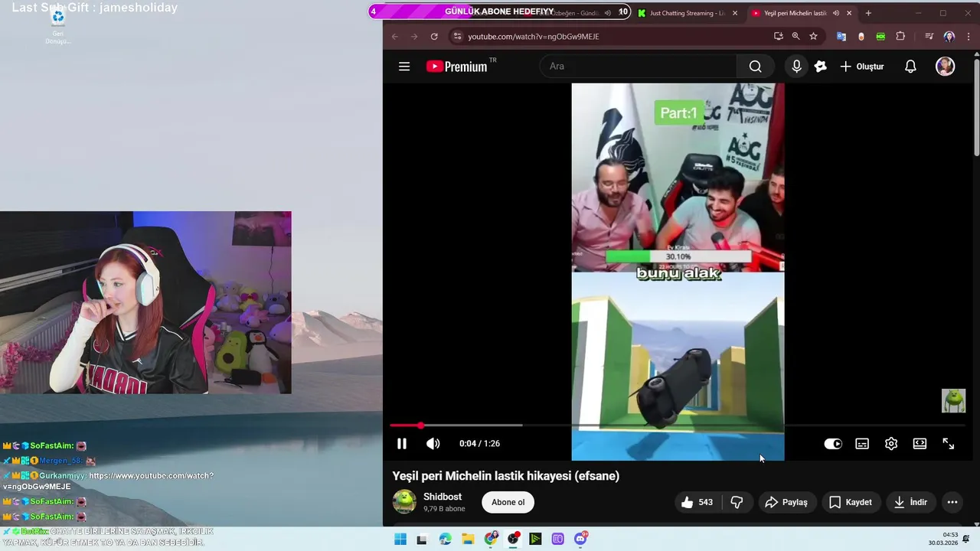Go forward in the browser

(414, 36)
